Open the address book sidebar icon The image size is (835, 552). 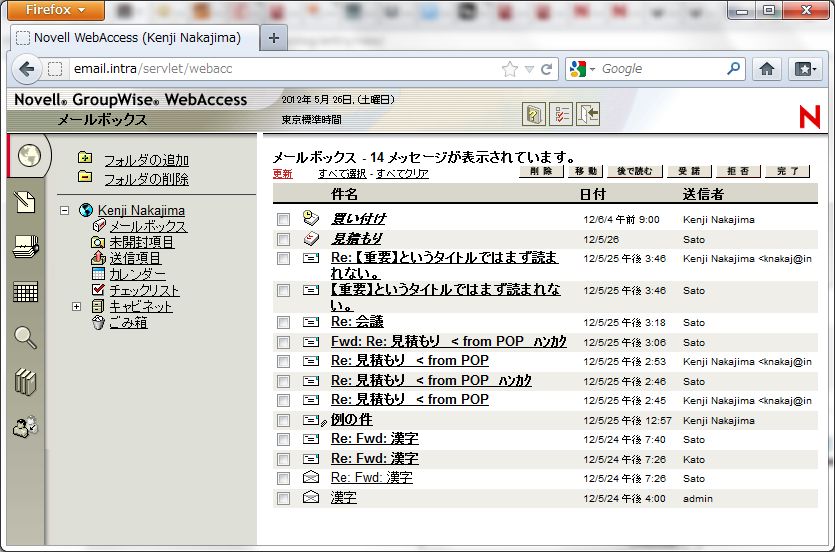coord(25,382)
